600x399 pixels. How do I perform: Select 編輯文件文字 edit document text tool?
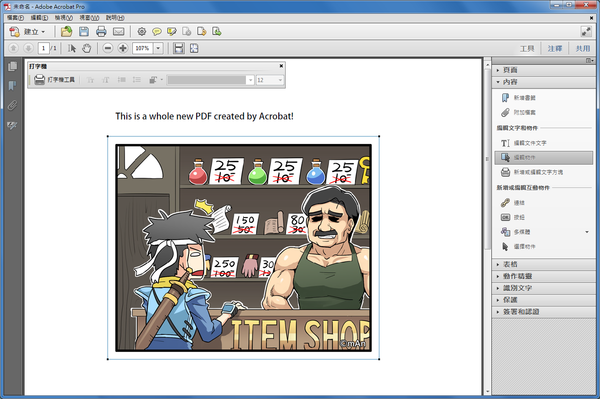pyautogui.click(x=524, y=143)
